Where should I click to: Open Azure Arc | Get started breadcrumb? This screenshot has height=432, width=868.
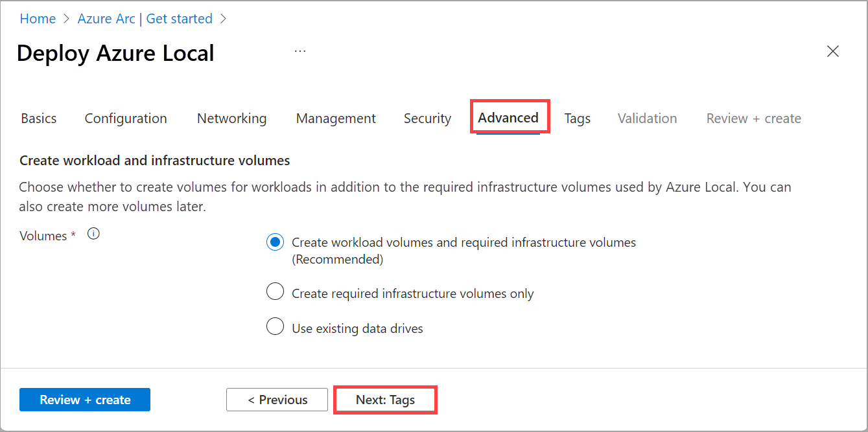click(145, 19)
